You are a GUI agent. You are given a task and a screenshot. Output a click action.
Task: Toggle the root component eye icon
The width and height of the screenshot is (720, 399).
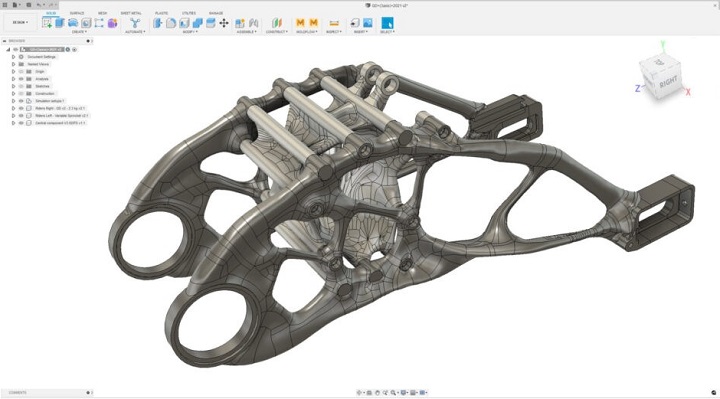(16, 50)
